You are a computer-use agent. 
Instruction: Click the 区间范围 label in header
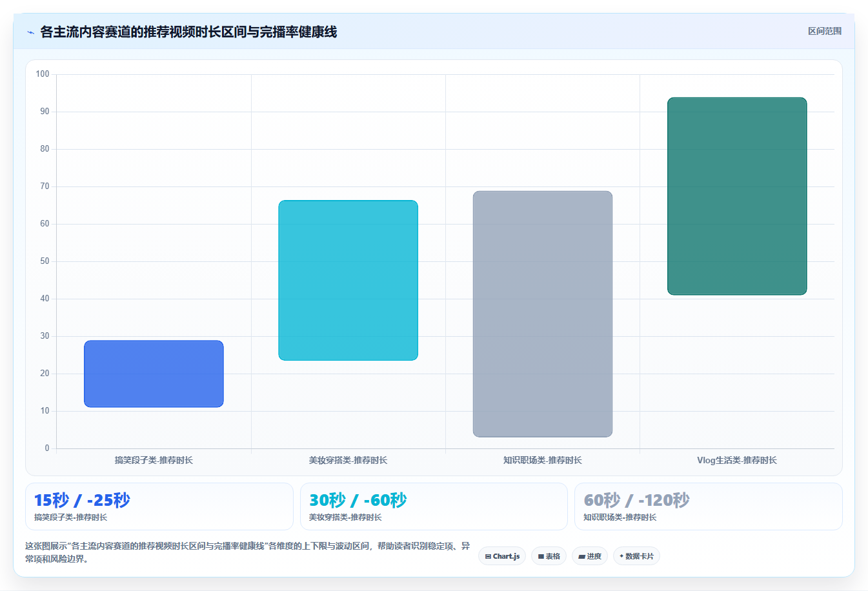click(x=825, y=31)
